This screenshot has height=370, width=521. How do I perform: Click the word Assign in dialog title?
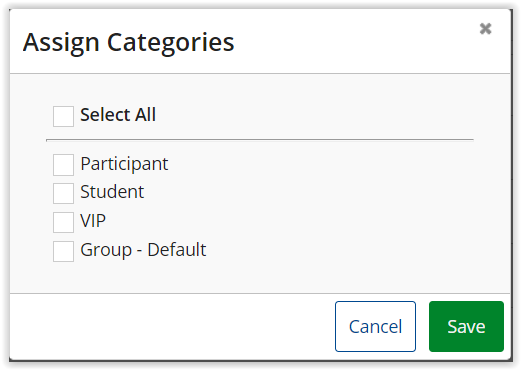(x=61, y=43)
